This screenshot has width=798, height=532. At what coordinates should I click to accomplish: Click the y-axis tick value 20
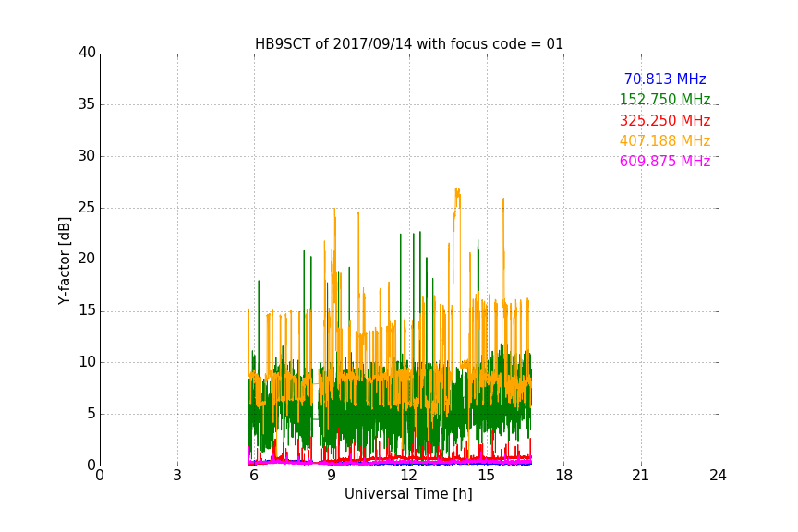tap(87, 260)
